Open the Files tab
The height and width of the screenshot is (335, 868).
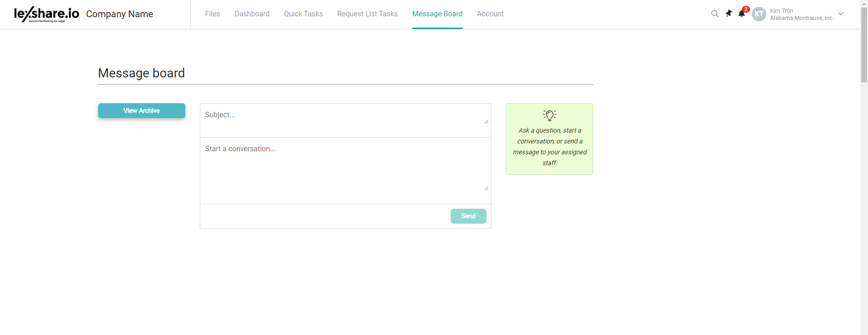tap(212, 14)
